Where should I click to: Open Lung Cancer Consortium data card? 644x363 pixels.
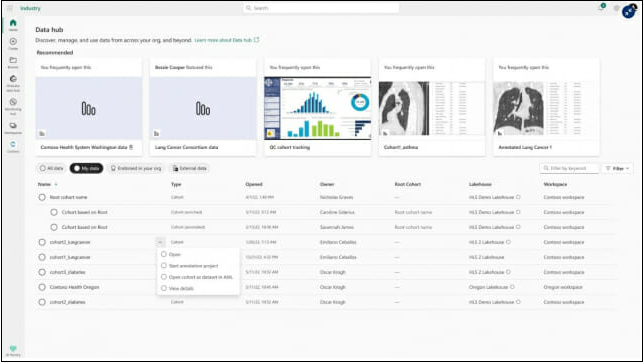tap(203, 107)
